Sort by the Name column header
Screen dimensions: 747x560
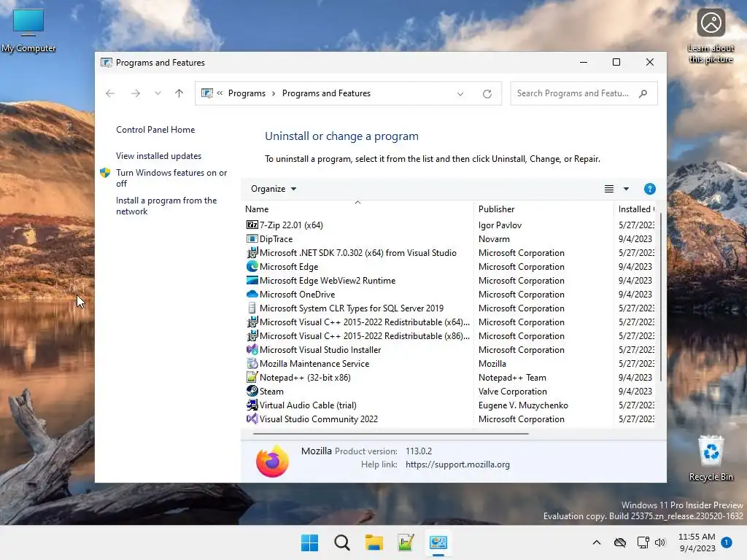pyautogui.click(x=257, y=209)
